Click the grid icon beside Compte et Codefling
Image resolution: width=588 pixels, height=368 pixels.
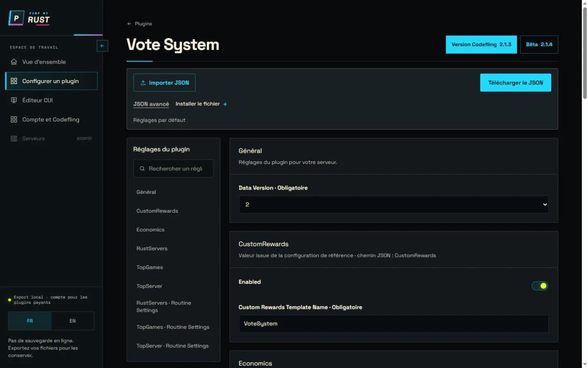(x=14, y=119)
